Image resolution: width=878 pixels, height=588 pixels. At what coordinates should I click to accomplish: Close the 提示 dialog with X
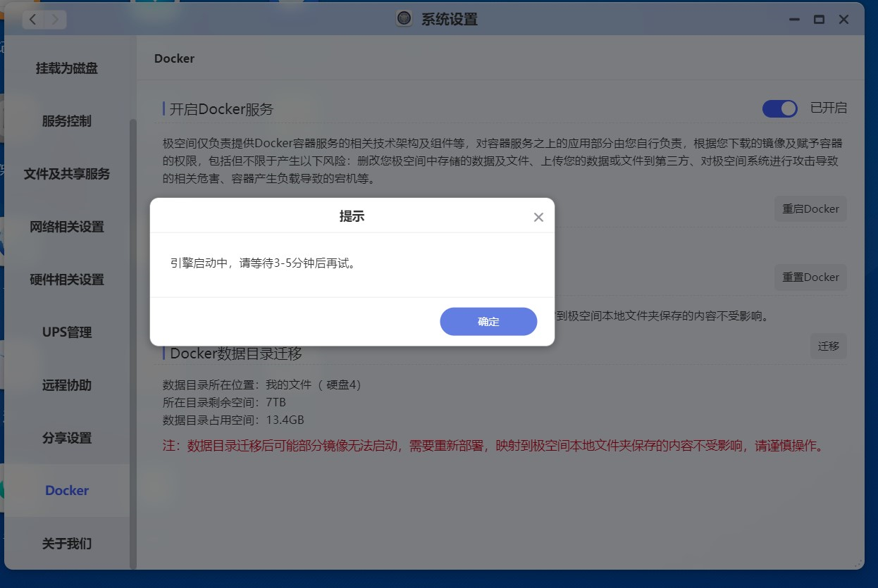click(538, 217)
